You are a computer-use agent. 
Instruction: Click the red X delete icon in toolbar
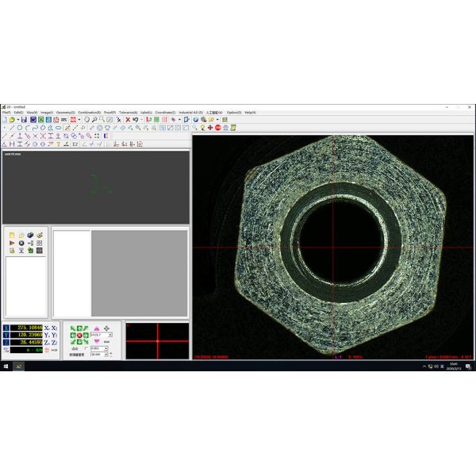tap(127, 120)
